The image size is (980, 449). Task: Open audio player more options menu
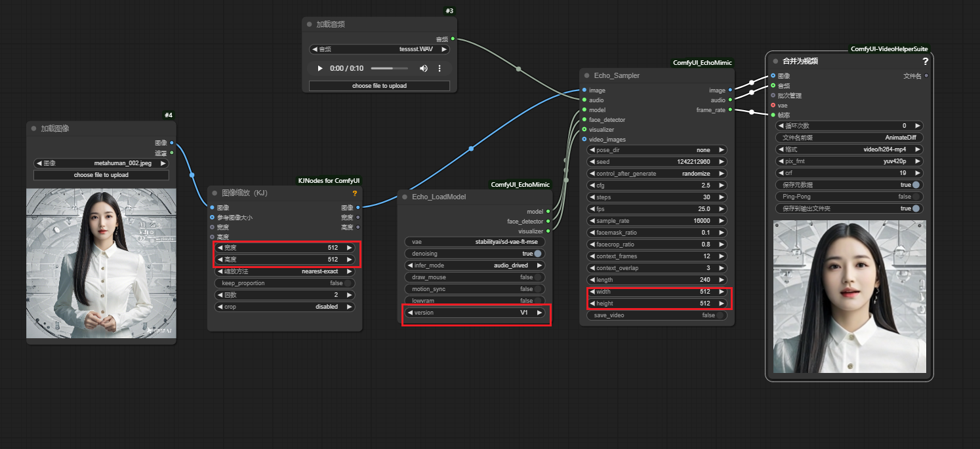[439, 68]
